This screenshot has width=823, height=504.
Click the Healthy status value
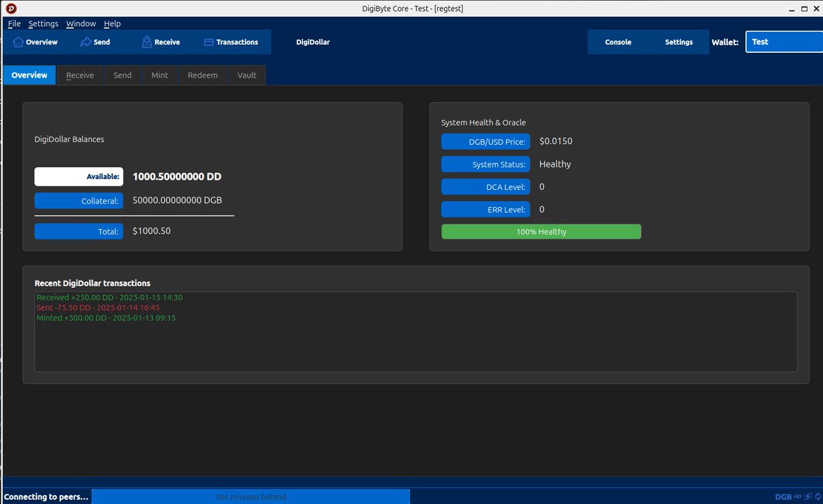555,164
